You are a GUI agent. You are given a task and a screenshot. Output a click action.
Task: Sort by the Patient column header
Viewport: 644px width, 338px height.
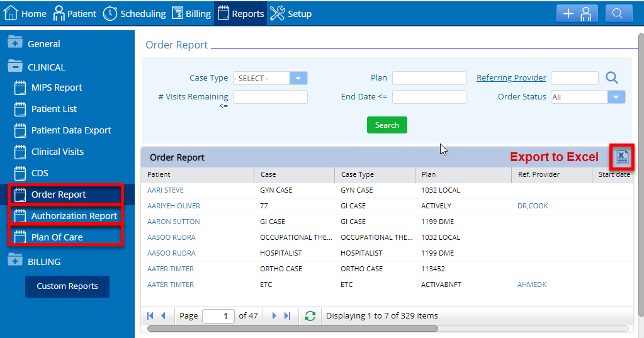point(198,174)
